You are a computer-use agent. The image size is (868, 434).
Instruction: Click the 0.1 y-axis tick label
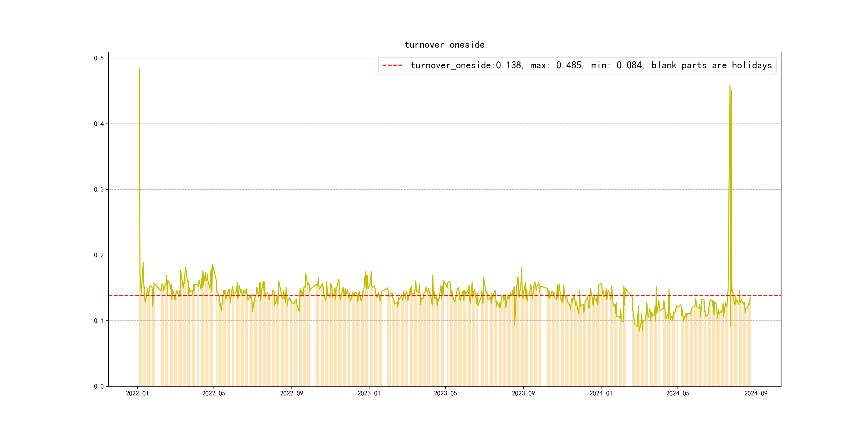[99, 321]
